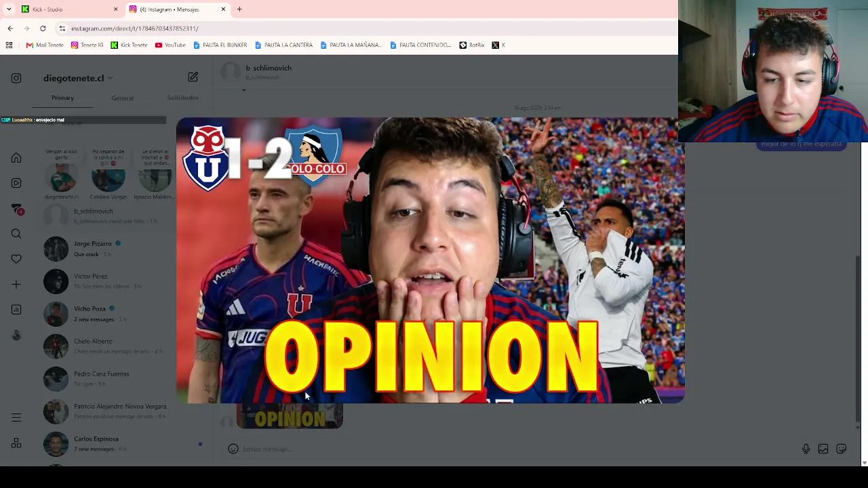
Task: Open Instagram Search magnifier in sidebar
Action: coord(16,234)
